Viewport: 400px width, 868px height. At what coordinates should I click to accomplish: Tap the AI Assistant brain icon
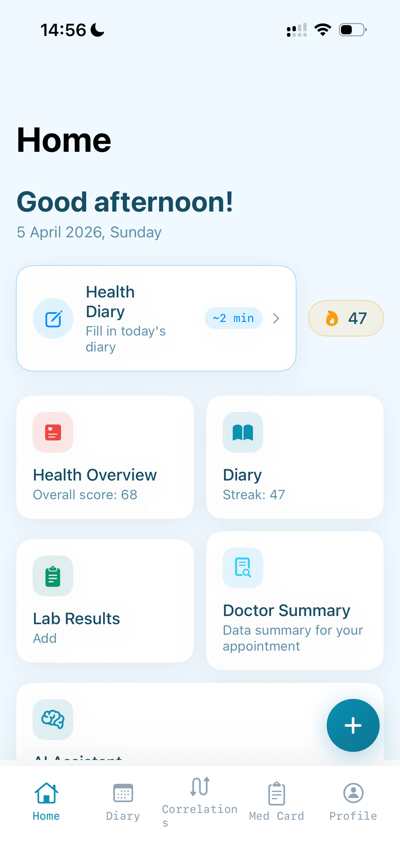pyautogui.click(x=53, y=719)
